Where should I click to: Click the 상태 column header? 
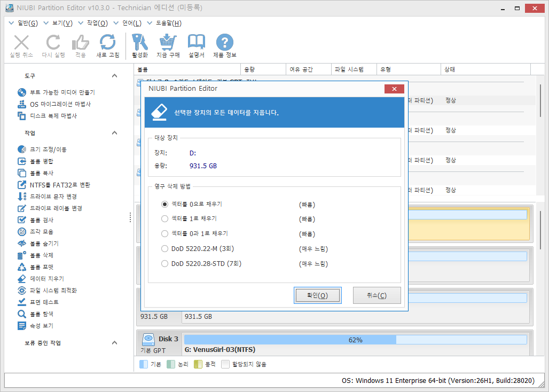(485, 69)
